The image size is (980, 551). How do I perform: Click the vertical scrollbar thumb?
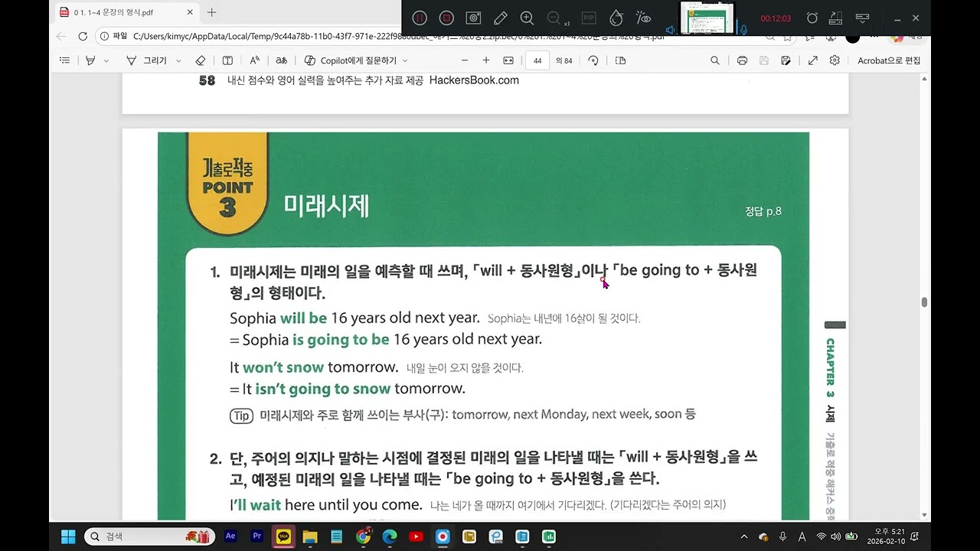click(x=924, y=302)
